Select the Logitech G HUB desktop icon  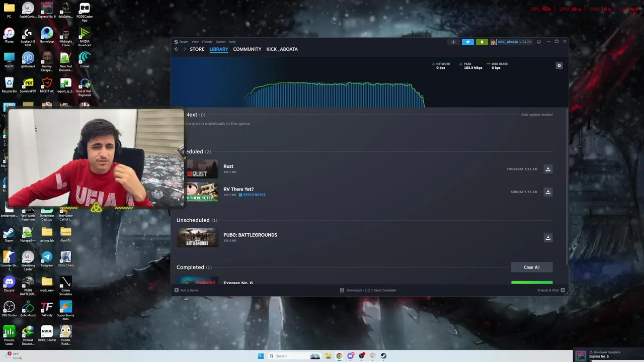coord(28,37)
